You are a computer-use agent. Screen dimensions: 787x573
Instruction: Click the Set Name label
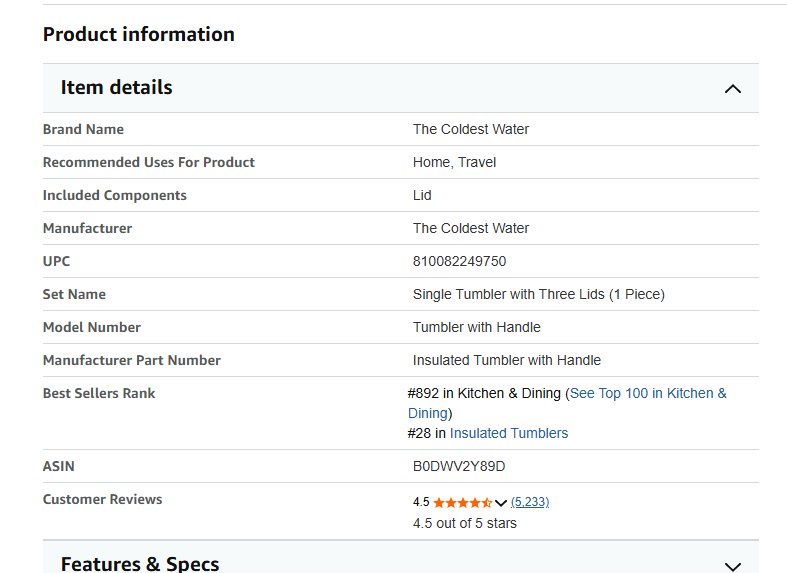pos(74,295)
